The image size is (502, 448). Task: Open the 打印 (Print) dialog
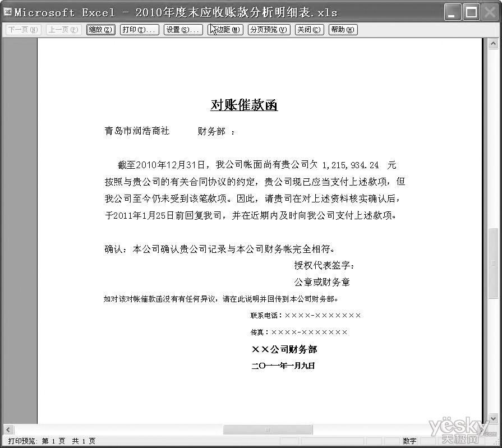[x=139, y=30]
